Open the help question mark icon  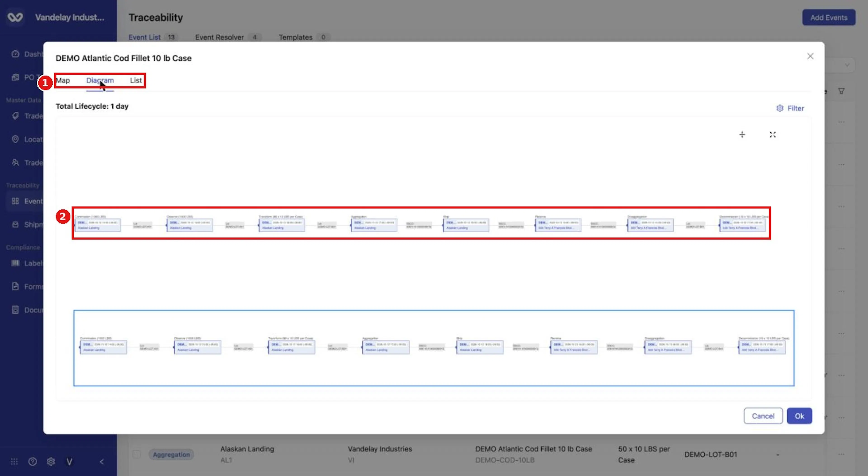[32, 462]
